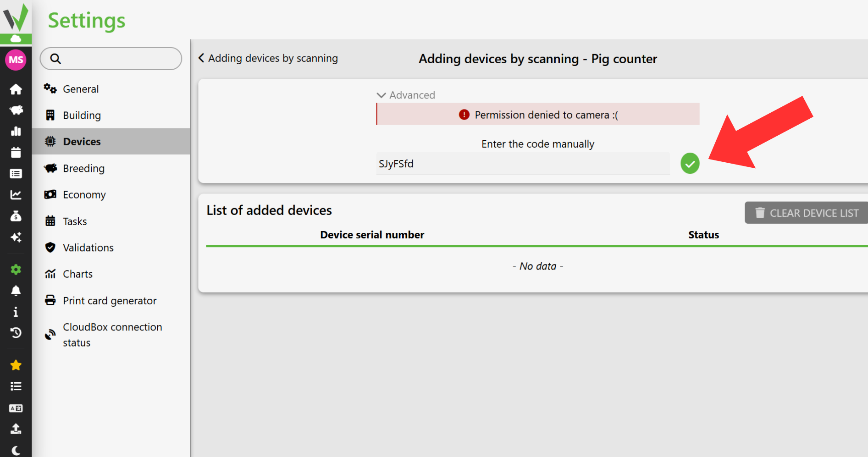Click the upload icon in left rail
The image size is (868, 457).
click(x=16, y=429)
